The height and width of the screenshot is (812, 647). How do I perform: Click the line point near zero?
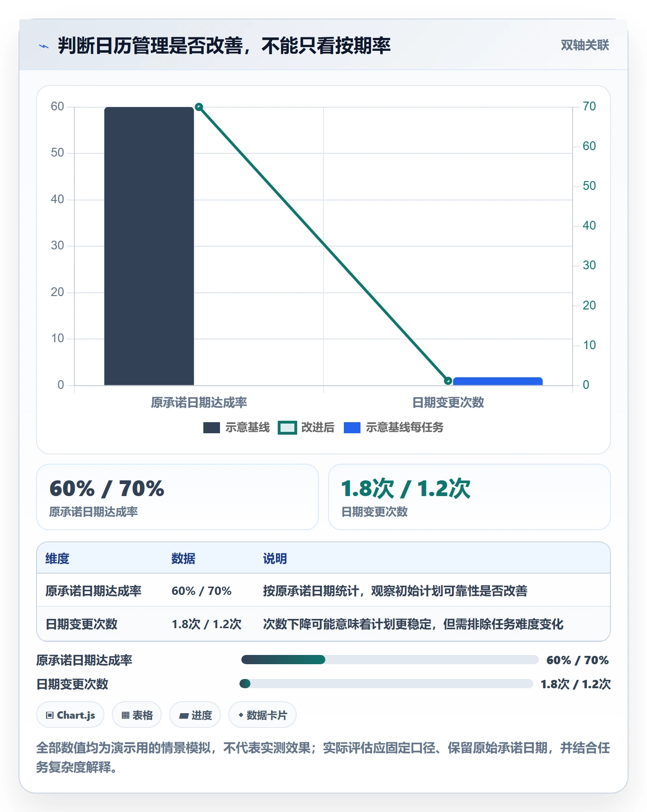pos(448,381)
